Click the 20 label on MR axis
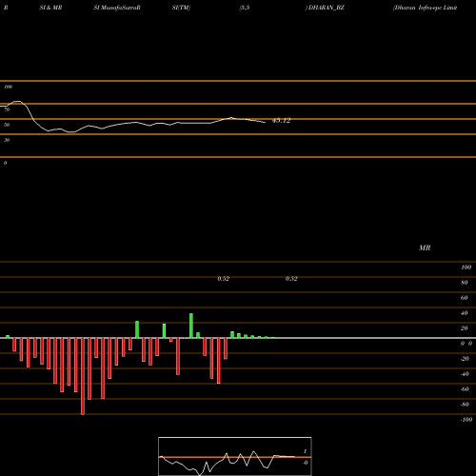The height and width of the screenshot is (476, 476). [465, 328]
